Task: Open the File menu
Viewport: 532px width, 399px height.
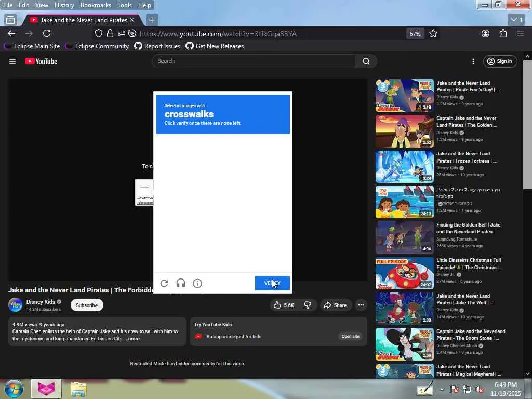Action: coord(8,5)
